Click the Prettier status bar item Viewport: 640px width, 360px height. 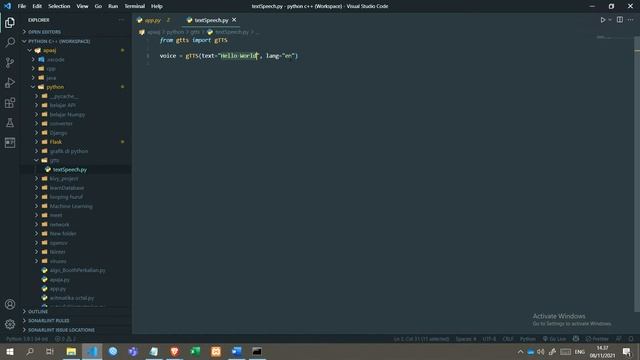pos(597,339)
